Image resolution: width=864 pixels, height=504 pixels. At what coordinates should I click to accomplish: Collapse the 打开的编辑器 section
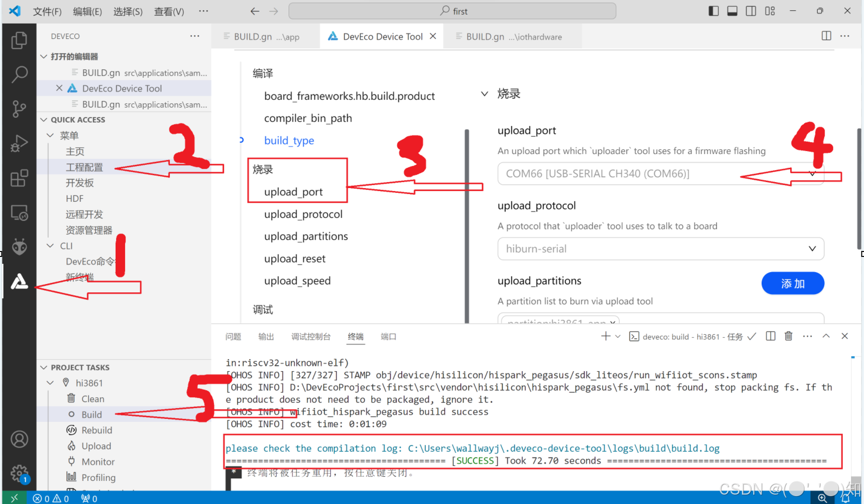pos(44,57)
